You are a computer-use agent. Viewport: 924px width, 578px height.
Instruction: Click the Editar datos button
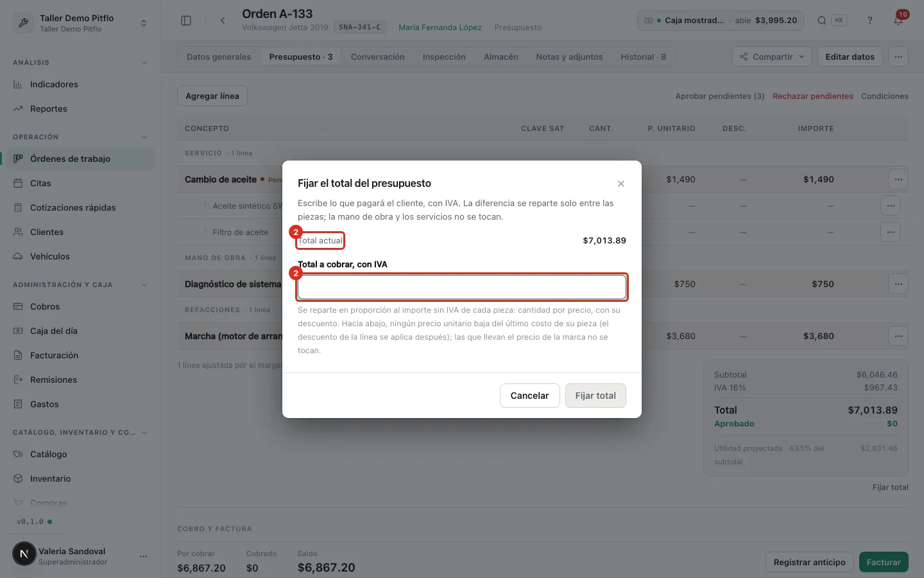click(x=850, y=57)
